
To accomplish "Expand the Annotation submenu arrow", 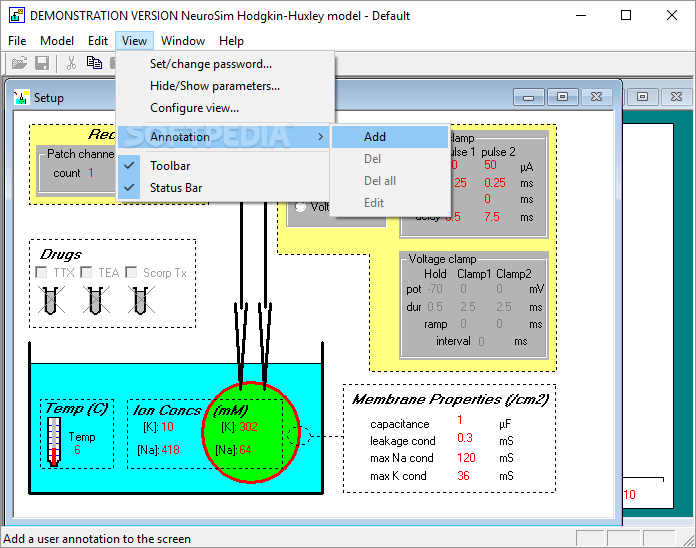I will point(320,137).
